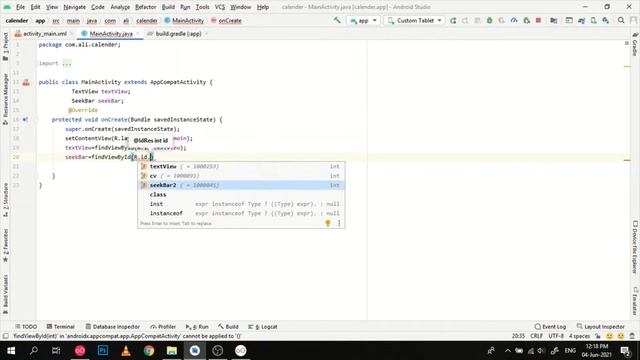Close the MainActivity.java tab
This screenshot has height=360, width=640.
click(x=138, y=33)
